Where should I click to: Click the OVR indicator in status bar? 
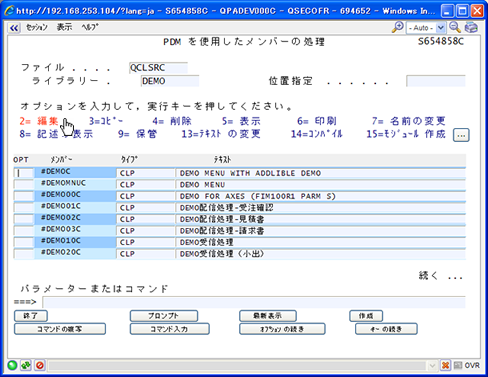point(472,366)
